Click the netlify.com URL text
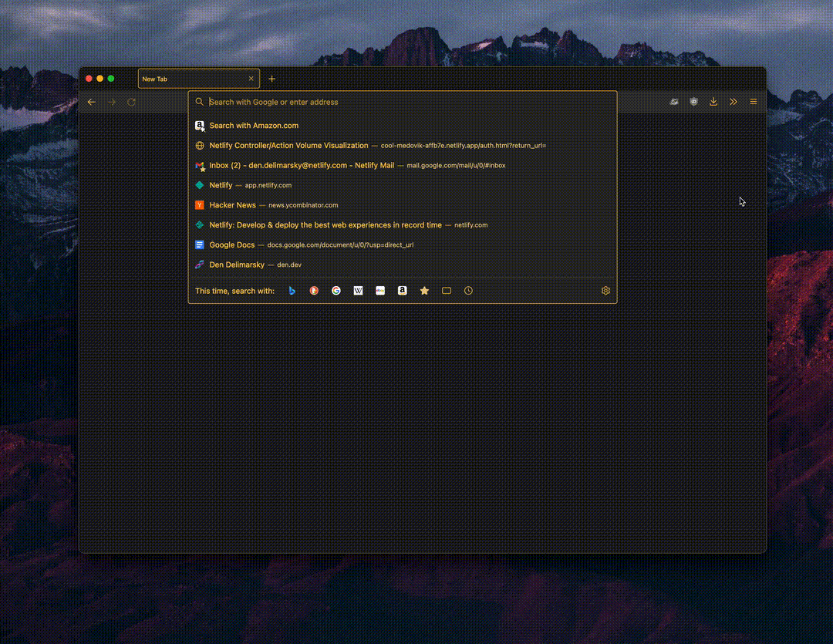Image resolution: width=833 pixels, height=644 pixels. pos(470,225)
